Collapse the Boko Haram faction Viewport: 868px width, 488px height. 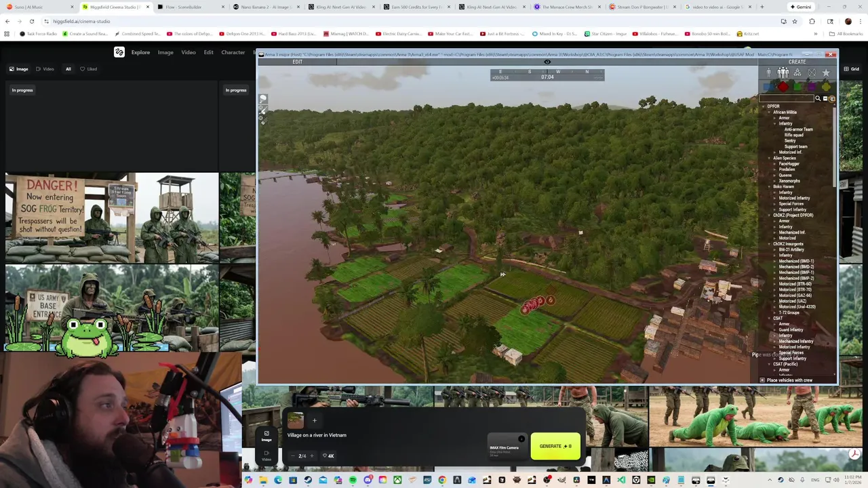770,186
